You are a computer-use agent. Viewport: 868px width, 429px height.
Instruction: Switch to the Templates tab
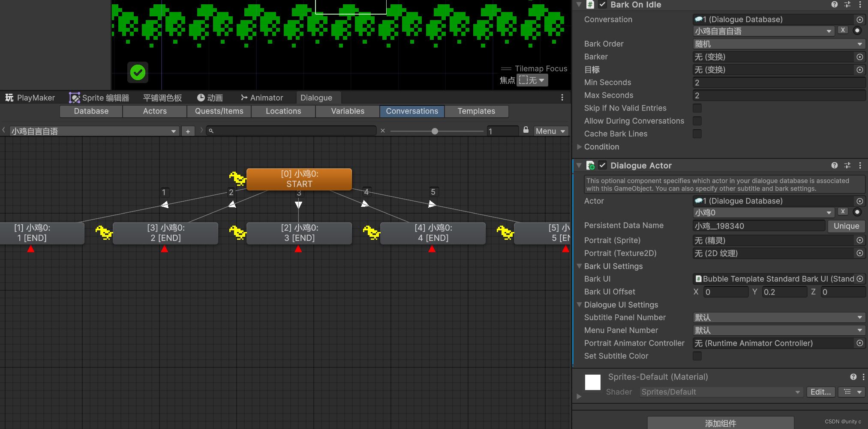click(x=476, y=111)
